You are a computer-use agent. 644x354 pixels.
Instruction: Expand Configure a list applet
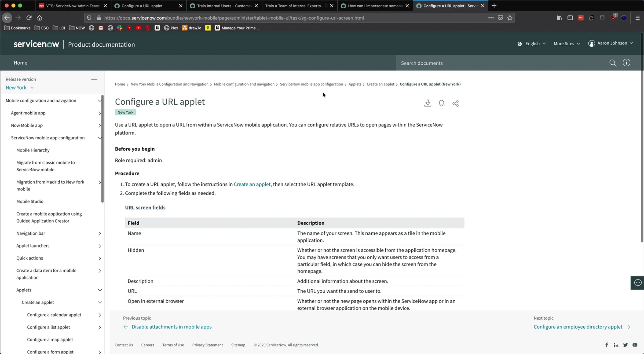[x=100, y=327]
